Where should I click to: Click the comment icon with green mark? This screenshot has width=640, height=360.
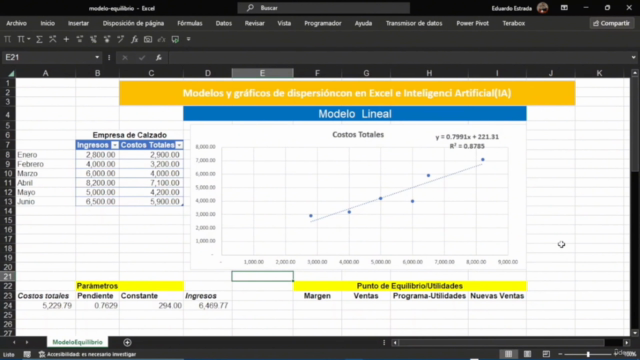175,39
